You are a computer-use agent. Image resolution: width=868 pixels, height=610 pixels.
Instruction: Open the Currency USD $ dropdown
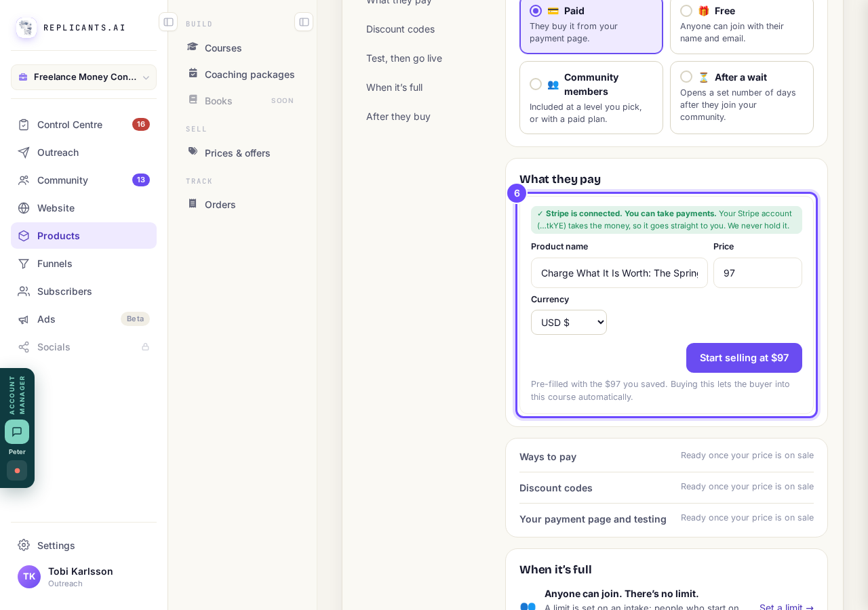[x=569, y=323]
